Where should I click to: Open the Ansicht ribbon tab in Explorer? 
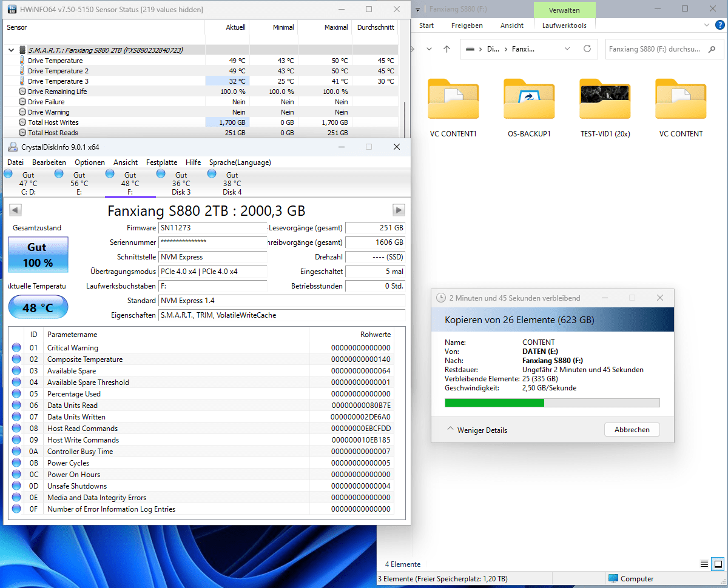(512, 25)
